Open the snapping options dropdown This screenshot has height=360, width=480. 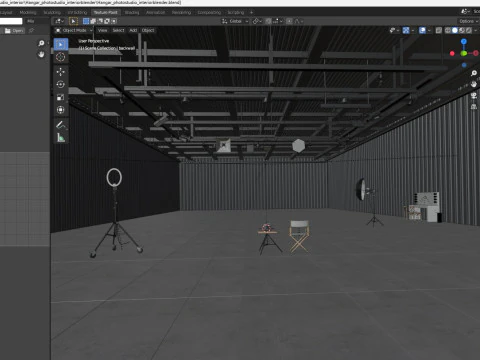[278, 21]
